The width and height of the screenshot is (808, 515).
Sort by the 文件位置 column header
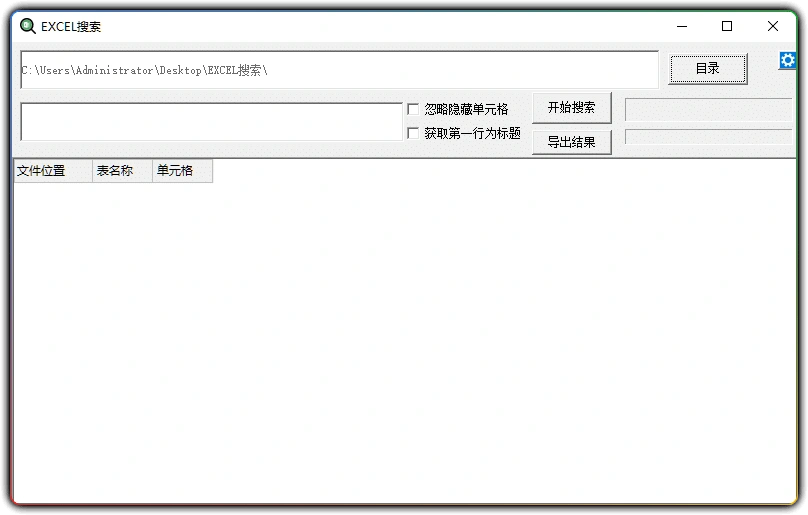(x=53, y=171)
